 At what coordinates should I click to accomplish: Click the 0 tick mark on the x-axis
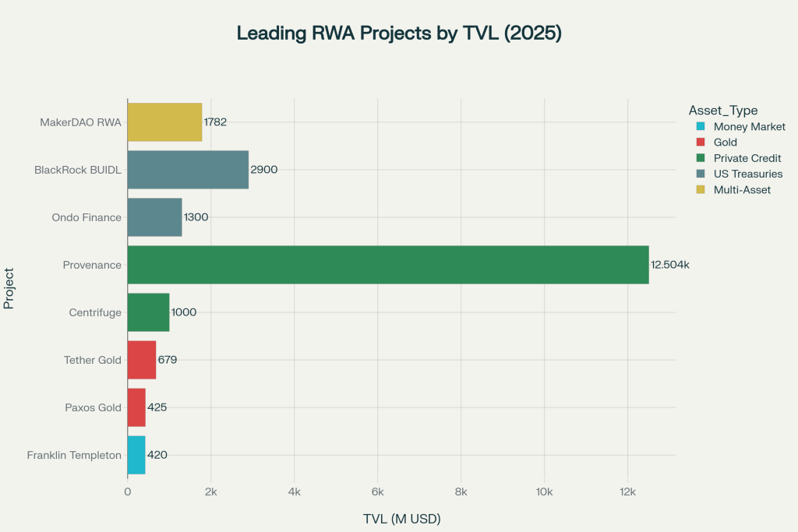click(128, 490)
